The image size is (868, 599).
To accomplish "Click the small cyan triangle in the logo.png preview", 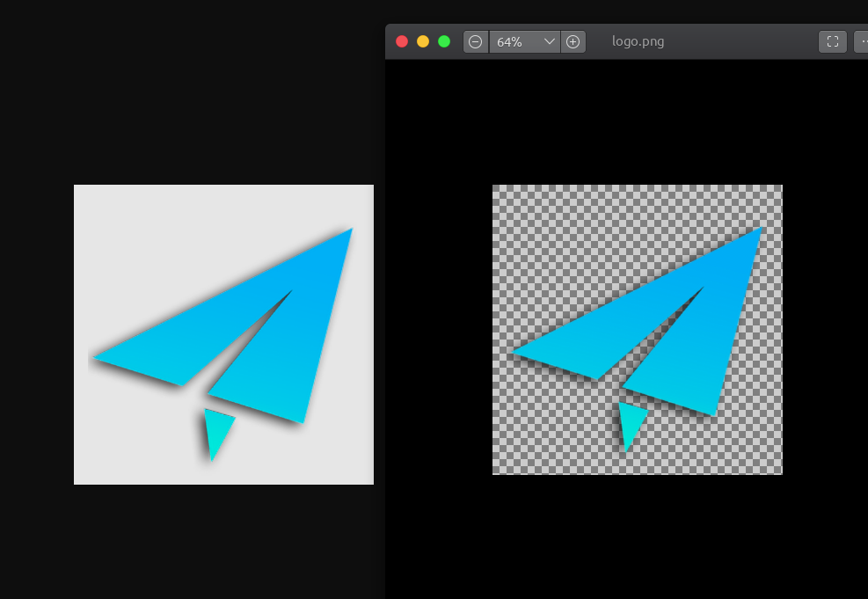I will (x=631, y=420).
